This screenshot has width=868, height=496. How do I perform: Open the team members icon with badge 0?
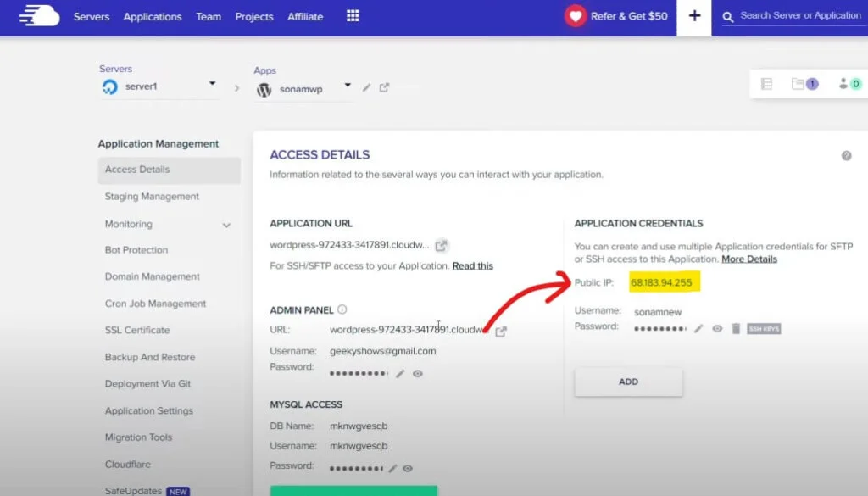point(849,84)
